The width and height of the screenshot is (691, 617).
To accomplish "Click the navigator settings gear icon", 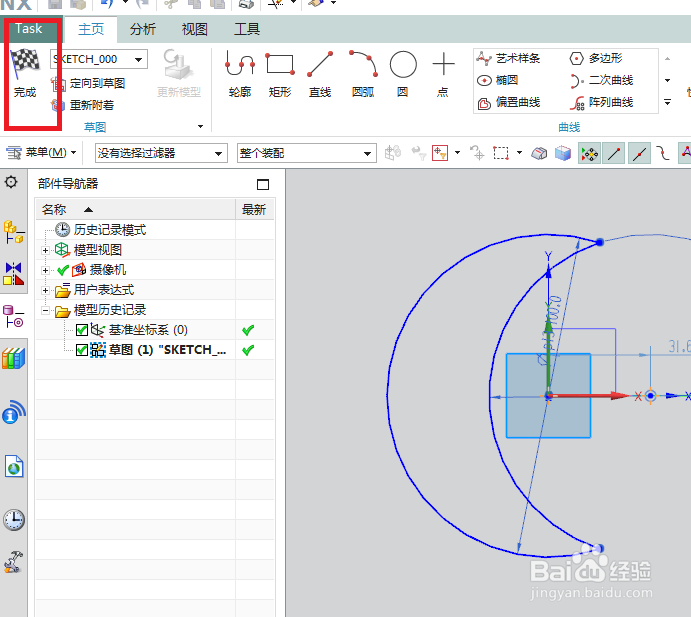I will point(11,182).
